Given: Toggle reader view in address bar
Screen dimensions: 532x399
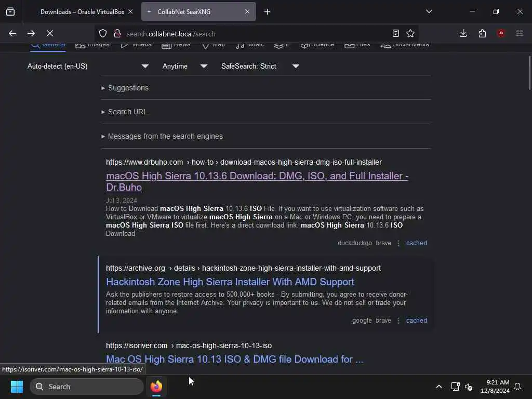Looking at the screenshot, I should (395, 33).
